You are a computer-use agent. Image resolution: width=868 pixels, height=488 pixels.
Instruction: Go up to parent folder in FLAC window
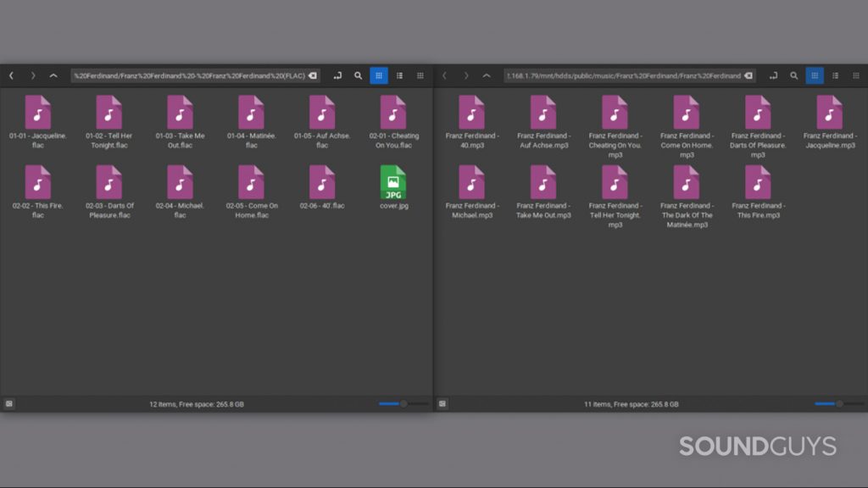[53, 75]
